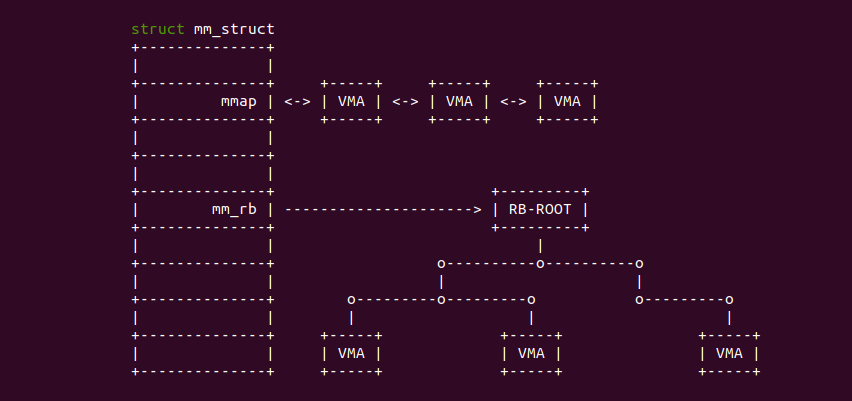The image size is (852, 401).
Task: Click the leftmost node on the lower tree level
Action: 351,299
